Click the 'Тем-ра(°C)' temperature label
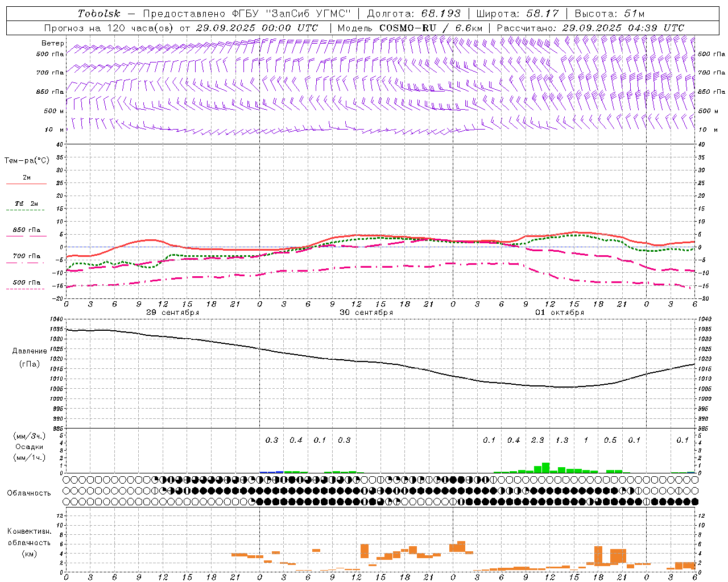The height and width of the screenshot is (582, 728). click(27, 161)
